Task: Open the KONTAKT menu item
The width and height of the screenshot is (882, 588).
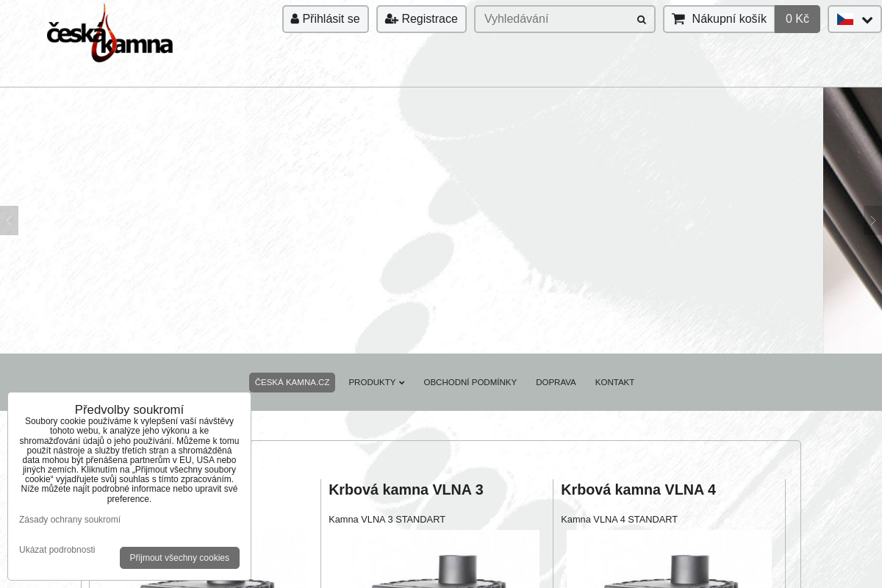Action: click(614, 382)
